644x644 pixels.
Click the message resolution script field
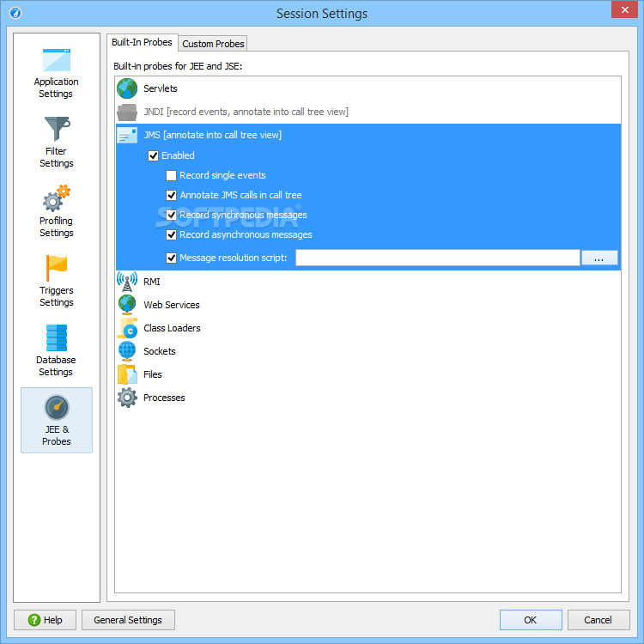[x=437, y=258]
